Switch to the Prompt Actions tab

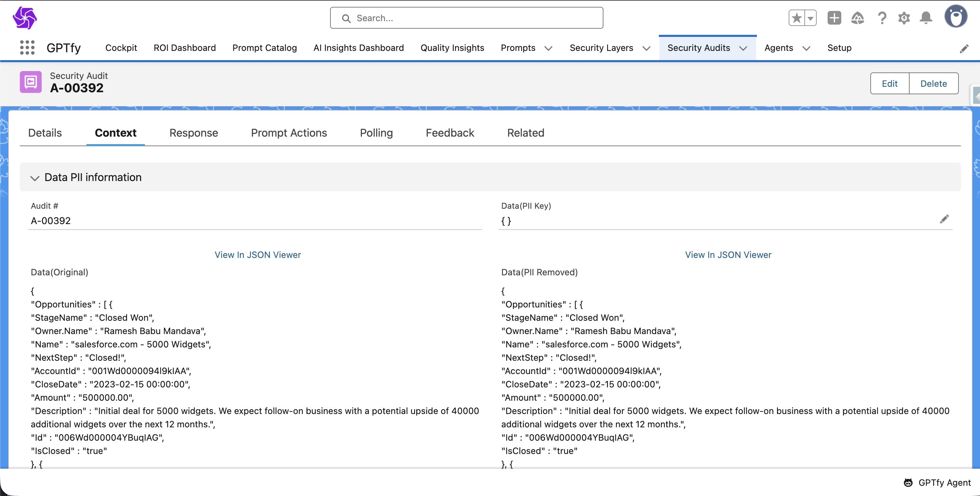pos(289,133)
